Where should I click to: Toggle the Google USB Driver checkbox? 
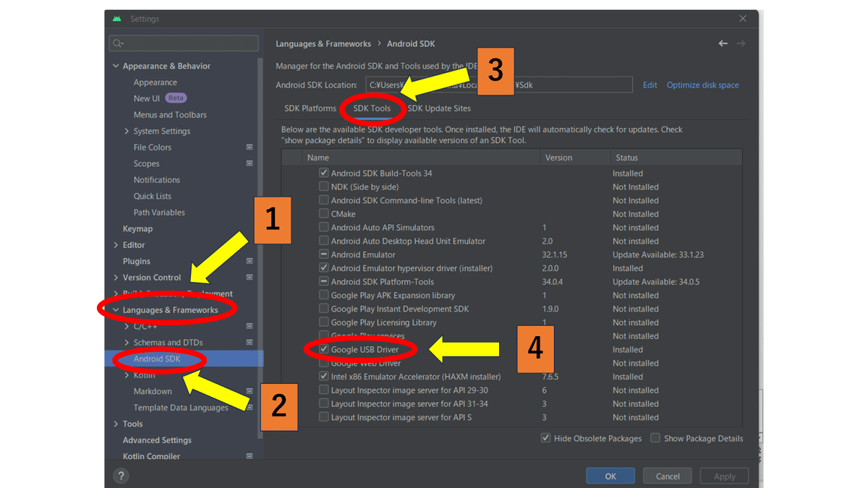(324, 349)
